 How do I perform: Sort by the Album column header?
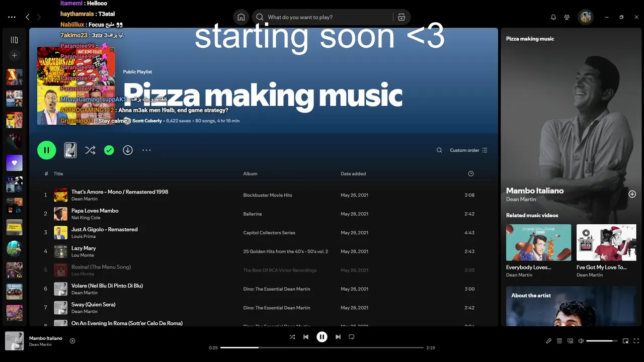(250, 173)
